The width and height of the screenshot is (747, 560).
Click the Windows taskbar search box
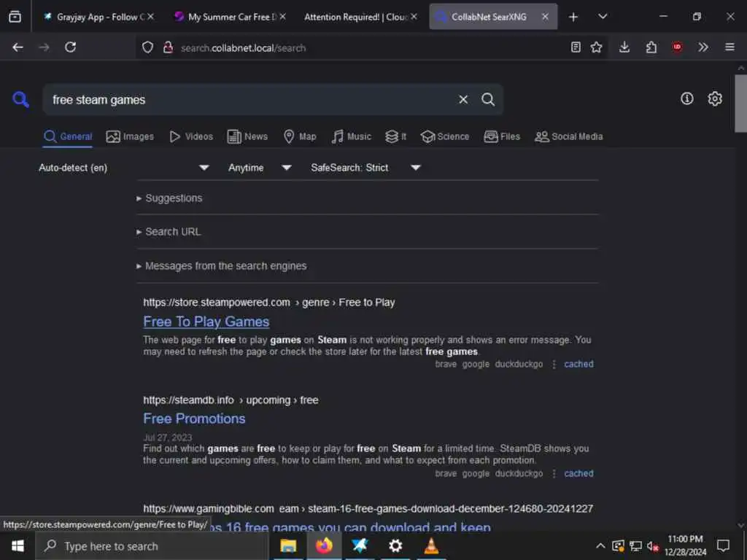coord(152,546)
